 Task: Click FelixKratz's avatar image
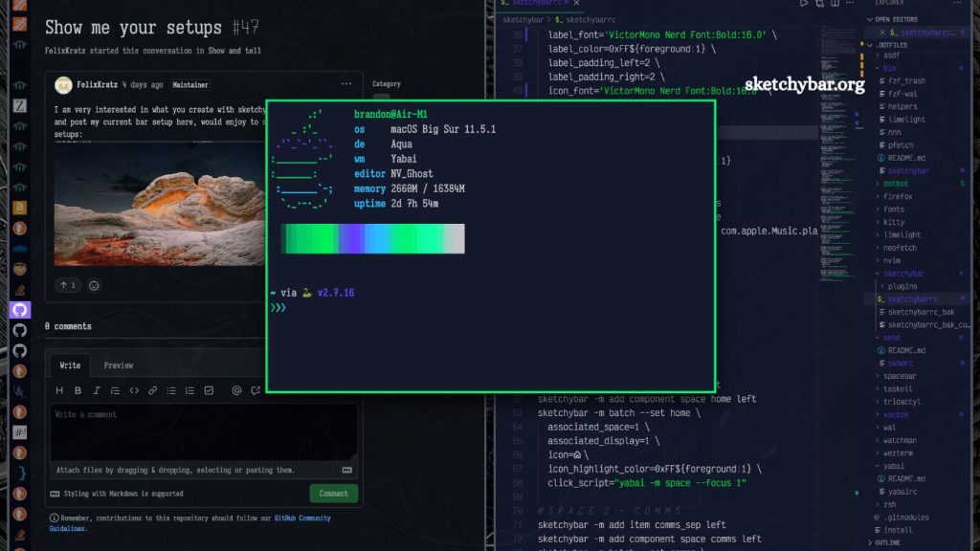[x=63, y=85]
